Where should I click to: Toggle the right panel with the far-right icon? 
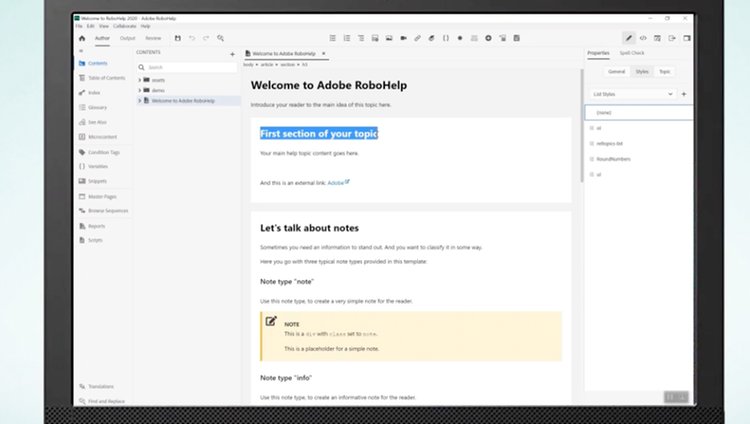[687, 38]
